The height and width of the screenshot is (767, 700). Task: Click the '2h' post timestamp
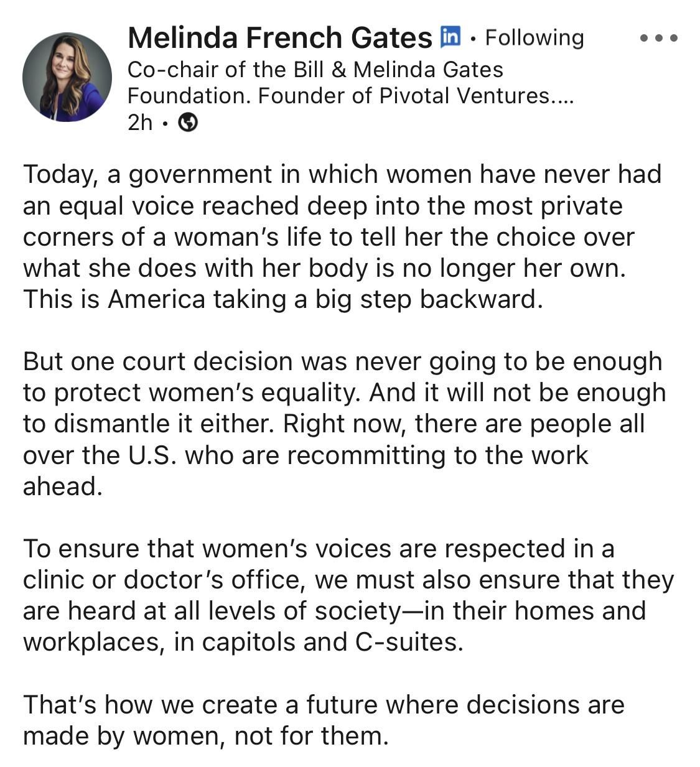tap(139, 123)
